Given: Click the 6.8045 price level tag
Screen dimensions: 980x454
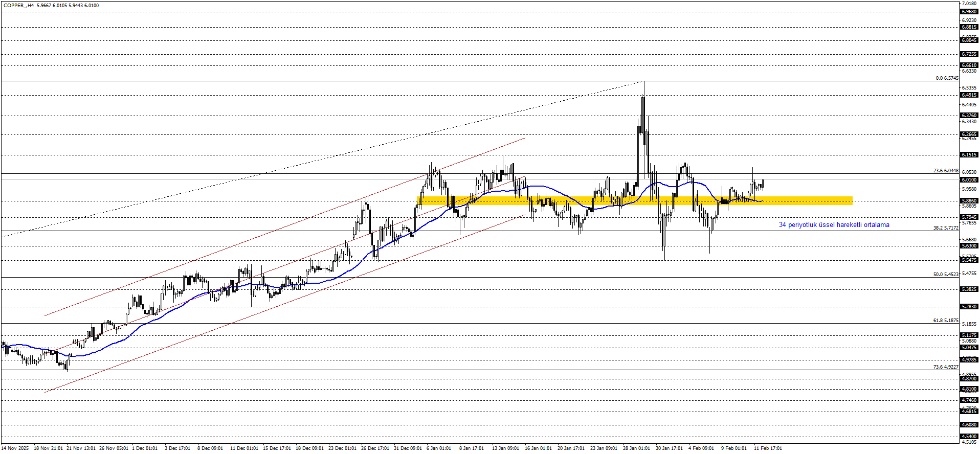Looking at the screenshot, I should (969, 40).
